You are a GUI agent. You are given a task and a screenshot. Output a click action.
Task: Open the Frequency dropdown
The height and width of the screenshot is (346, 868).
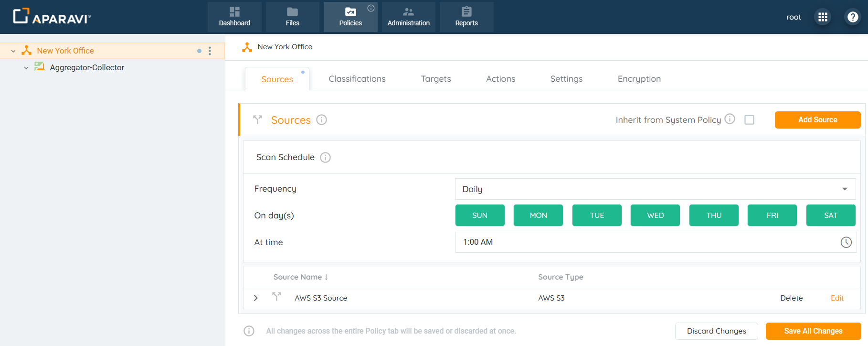(x=655, y=189)
